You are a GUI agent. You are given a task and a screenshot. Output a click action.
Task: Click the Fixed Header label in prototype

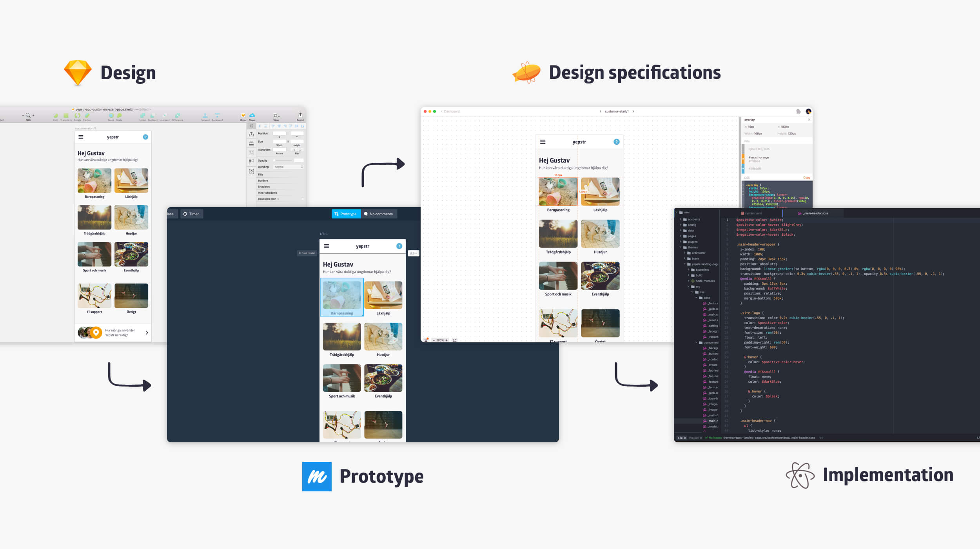307,253
